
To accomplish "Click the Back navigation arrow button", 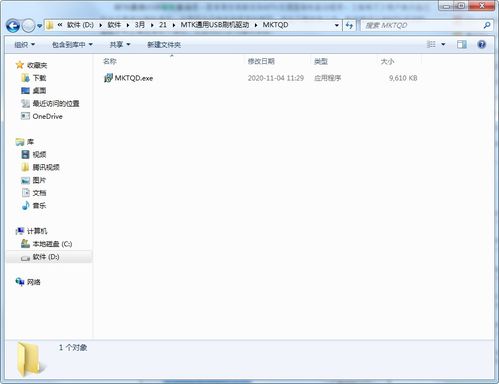I will pyautogui.click(x=13, y=25).
